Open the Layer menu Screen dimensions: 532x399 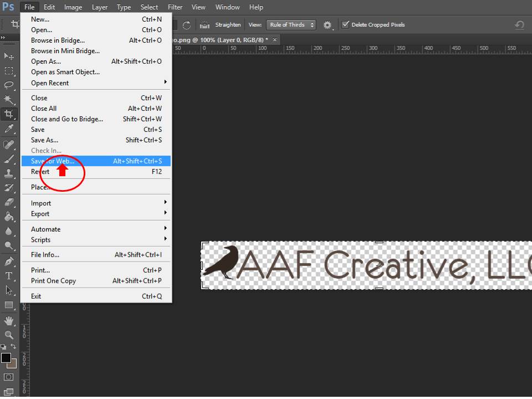100,7
